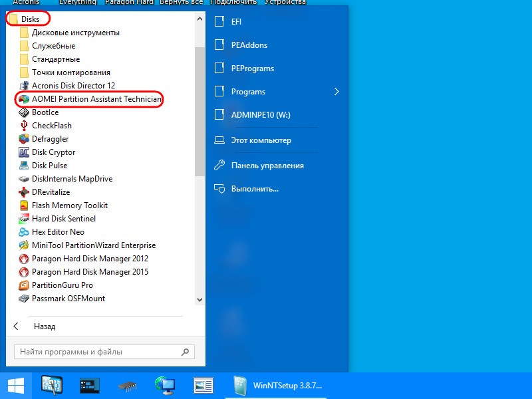
Task: Open the Acronis Disk Director 12 icon
Action: tap(24, 86)
